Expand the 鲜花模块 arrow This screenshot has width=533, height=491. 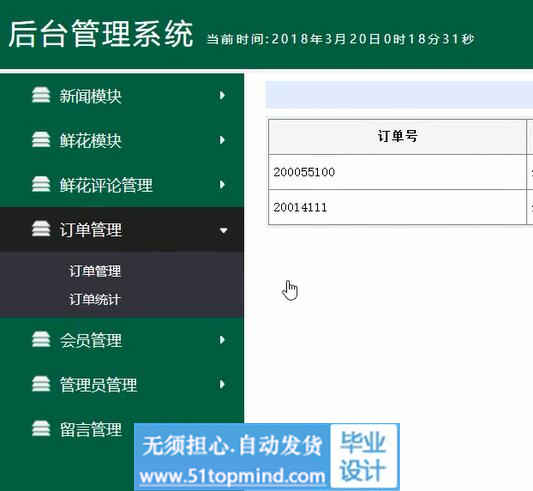click(x=222, y=140)
